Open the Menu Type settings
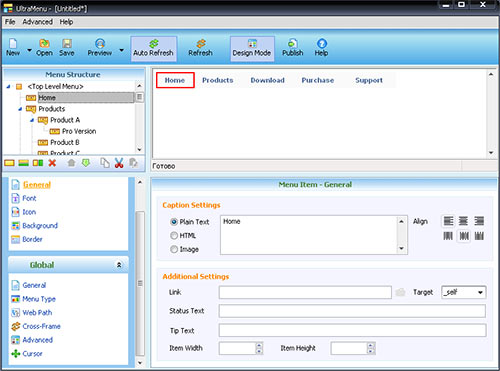 39,299
